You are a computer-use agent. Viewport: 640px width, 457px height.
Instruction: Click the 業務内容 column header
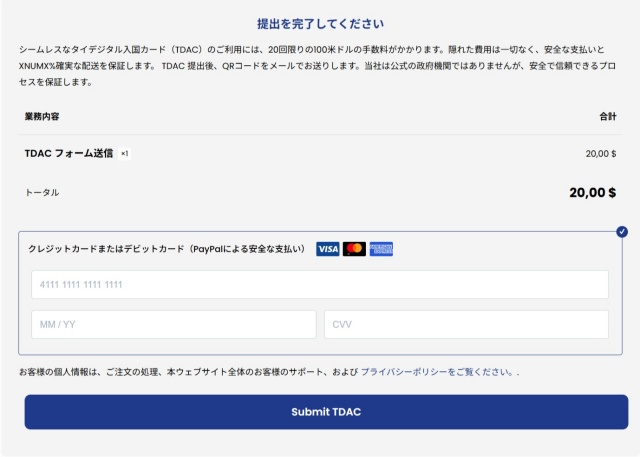click(42, 117)
